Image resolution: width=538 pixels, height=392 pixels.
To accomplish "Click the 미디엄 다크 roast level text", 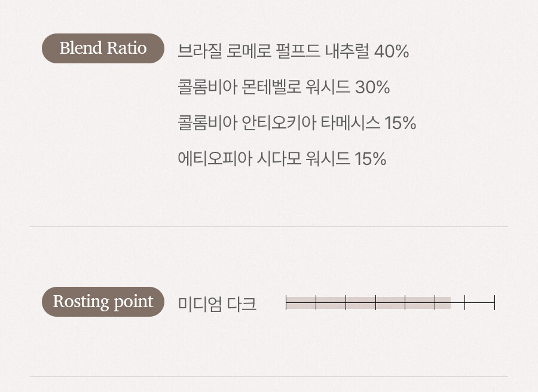I will pyautogui.click(x=217, y=304).
